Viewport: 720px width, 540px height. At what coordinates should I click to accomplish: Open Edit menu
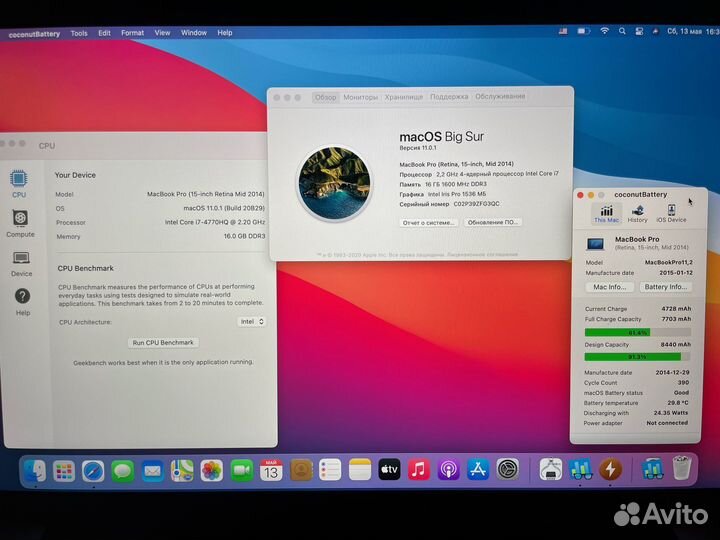[x=104, y=33]
